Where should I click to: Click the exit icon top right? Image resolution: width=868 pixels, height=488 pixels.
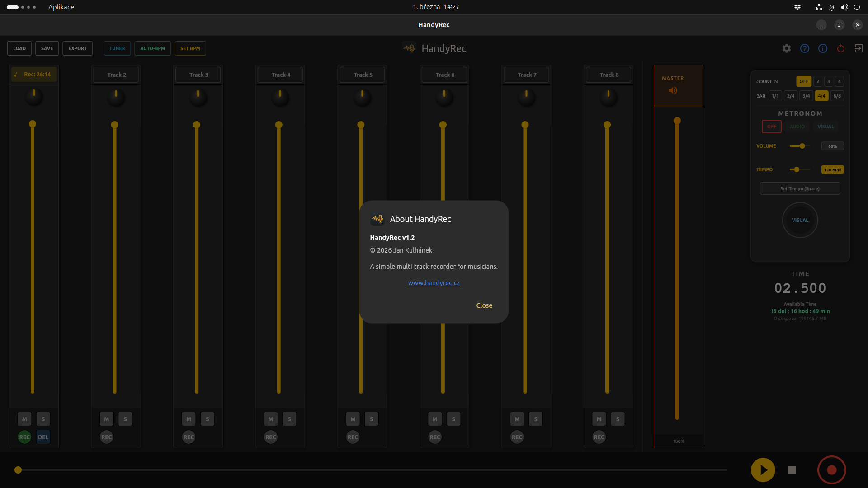859,48
